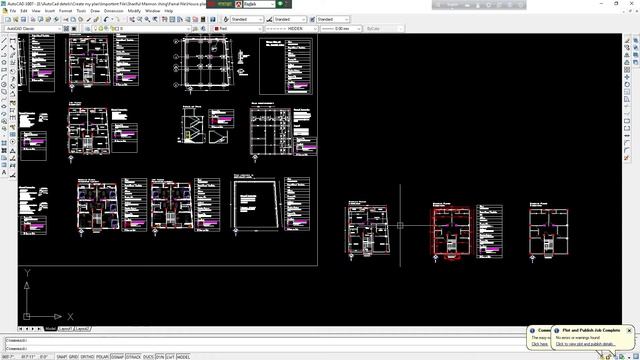Toggle the layer 0 lightbulb on/off
Image resolution: width=640 pixels, height=360 pixels.
coord(96,29)
